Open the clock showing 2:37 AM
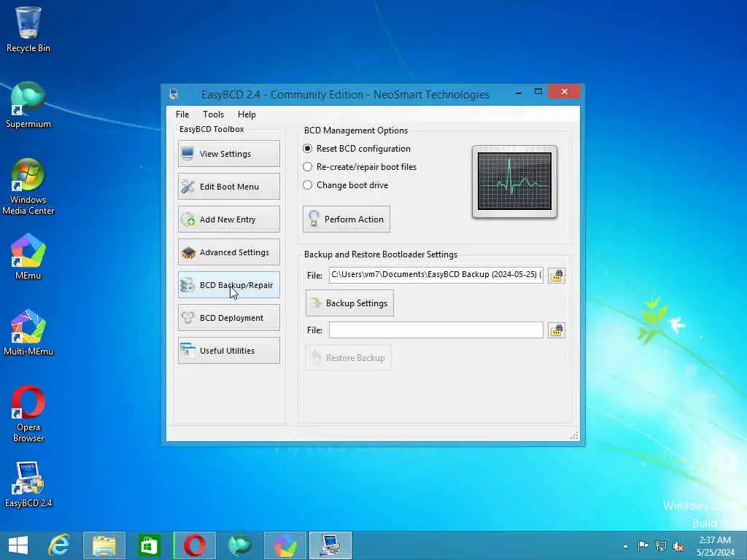The width and height of the screenshot is (747, 560). [715, 546]
